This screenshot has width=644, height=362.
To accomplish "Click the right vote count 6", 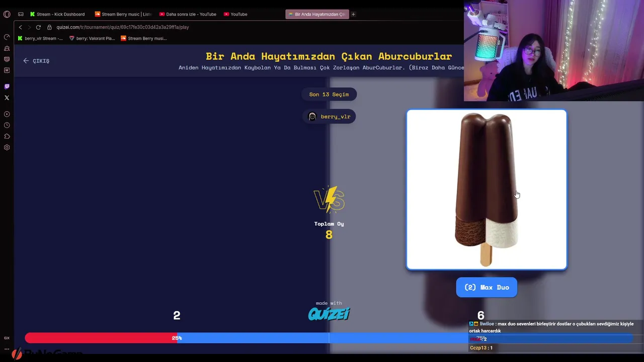I will pos(480,315).
